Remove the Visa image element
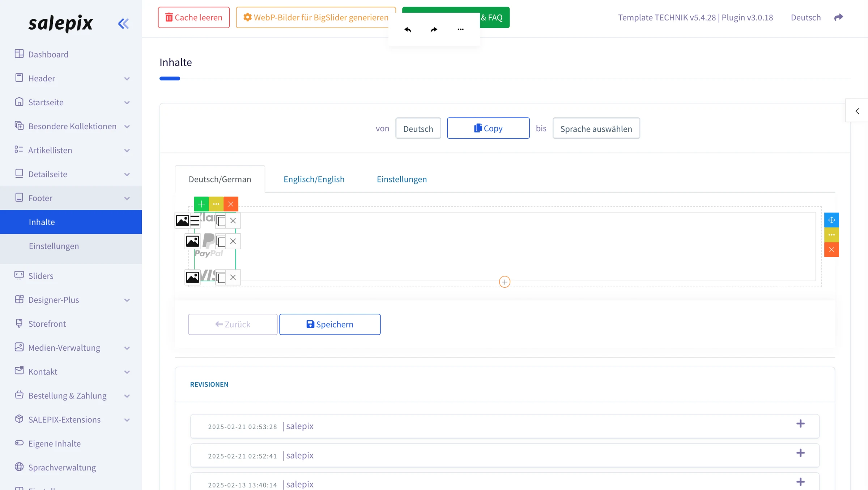The width and height of the screenshot is (868, 490). click(x=233, y=277)
